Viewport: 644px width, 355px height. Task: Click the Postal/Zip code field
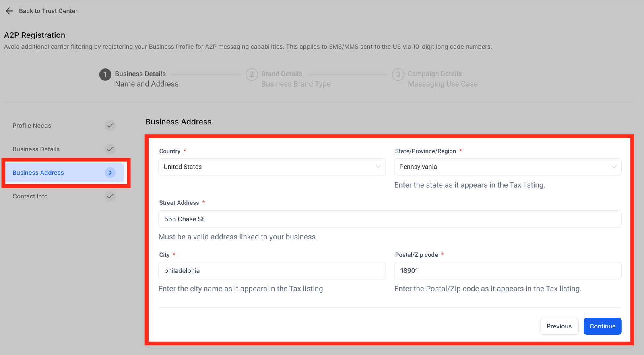tap(508, 271)
